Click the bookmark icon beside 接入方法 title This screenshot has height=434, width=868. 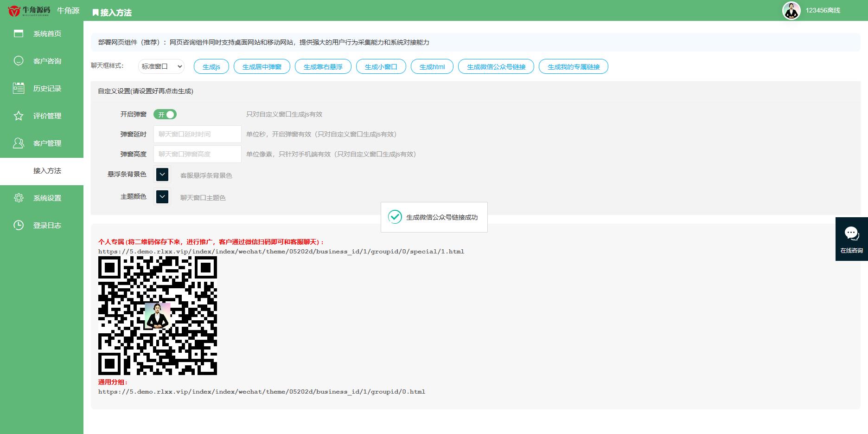[96, 13]
